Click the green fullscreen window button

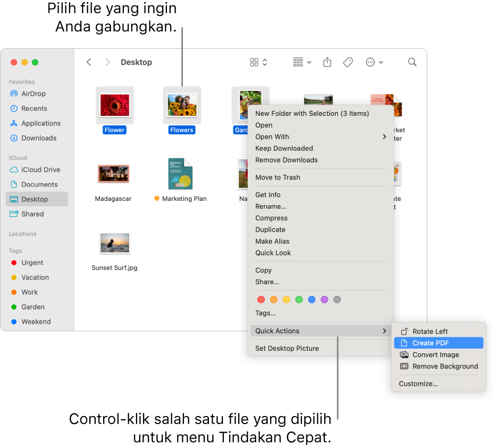(x=35, y=62)
